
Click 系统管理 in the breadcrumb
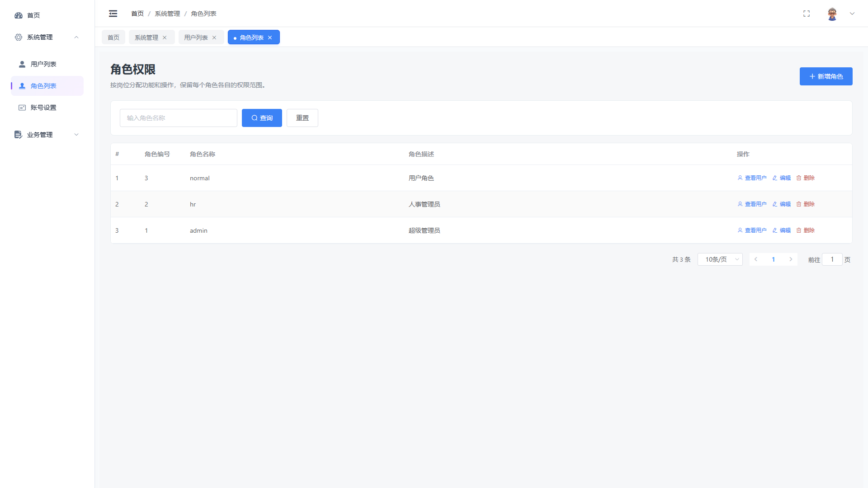pyautogui.click(x=167, y=14)
